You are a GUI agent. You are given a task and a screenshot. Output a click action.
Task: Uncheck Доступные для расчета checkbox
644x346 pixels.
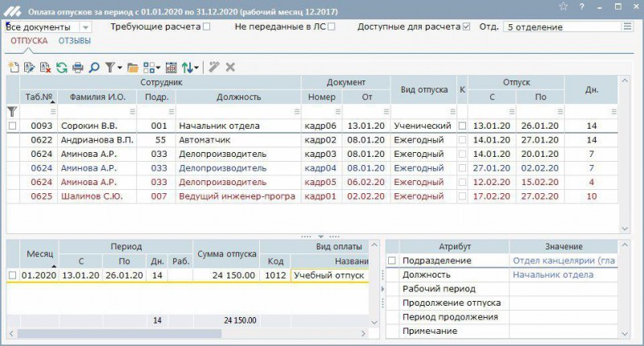tap(466, 27)
